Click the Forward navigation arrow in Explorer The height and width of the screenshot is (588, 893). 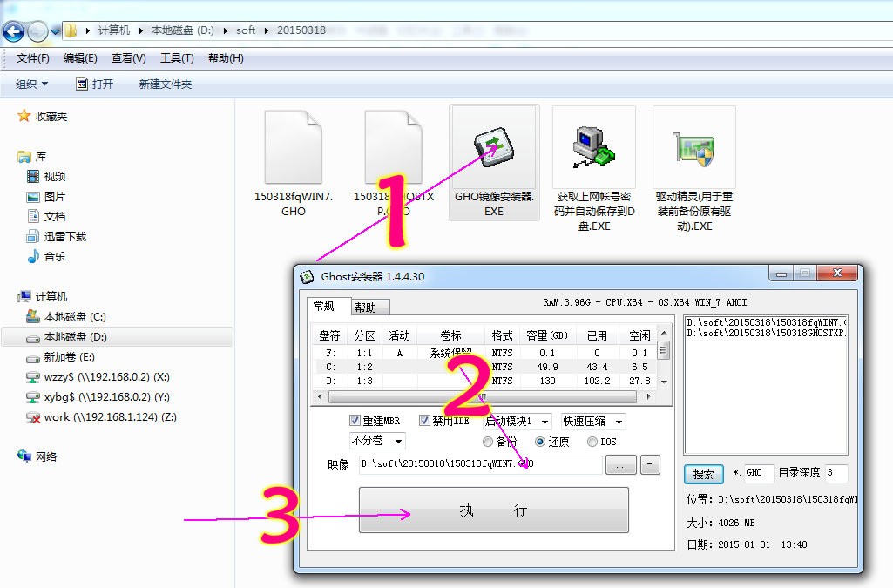pos(37,31)
